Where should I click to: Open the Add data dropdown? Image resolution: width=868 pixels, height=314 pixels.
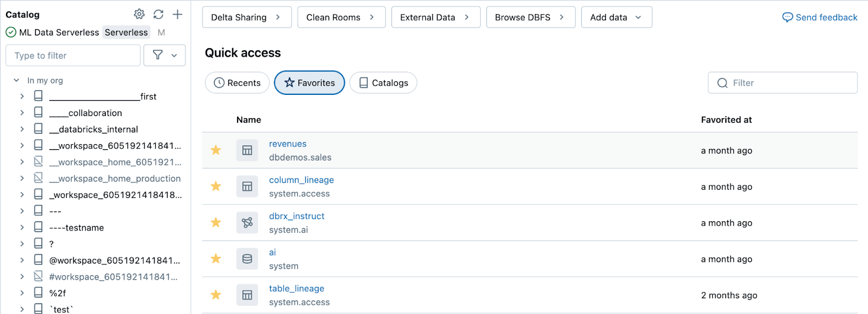pos(616,17)
